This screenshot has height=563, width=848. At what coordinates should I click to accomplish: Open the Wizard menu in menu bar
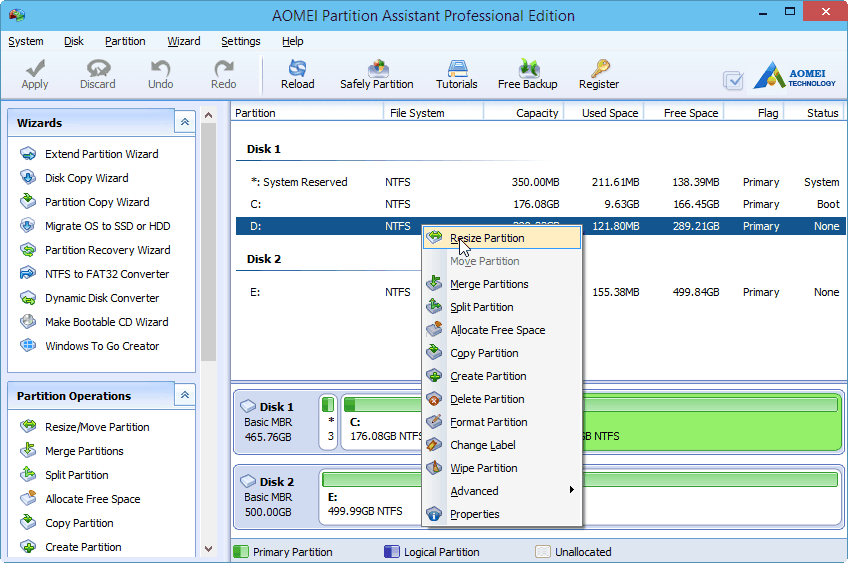click(x=183, y=41)
